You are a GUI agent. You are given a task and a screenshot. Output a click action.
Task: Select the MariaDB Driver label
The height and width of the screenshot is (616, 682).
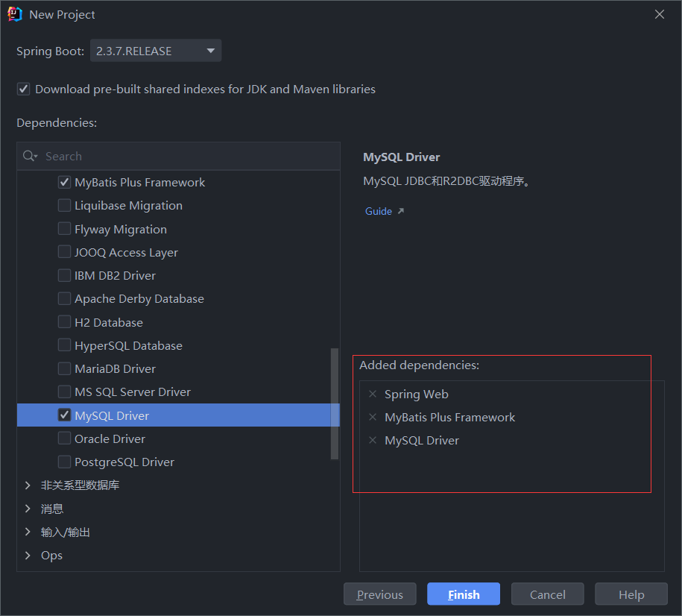coord(115,368)
